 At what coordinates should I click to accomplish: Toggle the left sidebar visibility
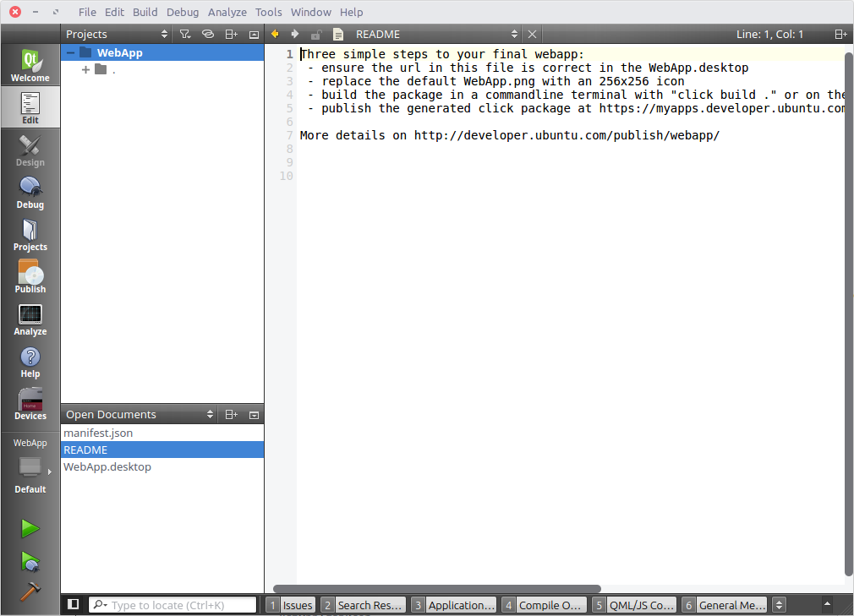pyautogui.click(x=74, y=604)
